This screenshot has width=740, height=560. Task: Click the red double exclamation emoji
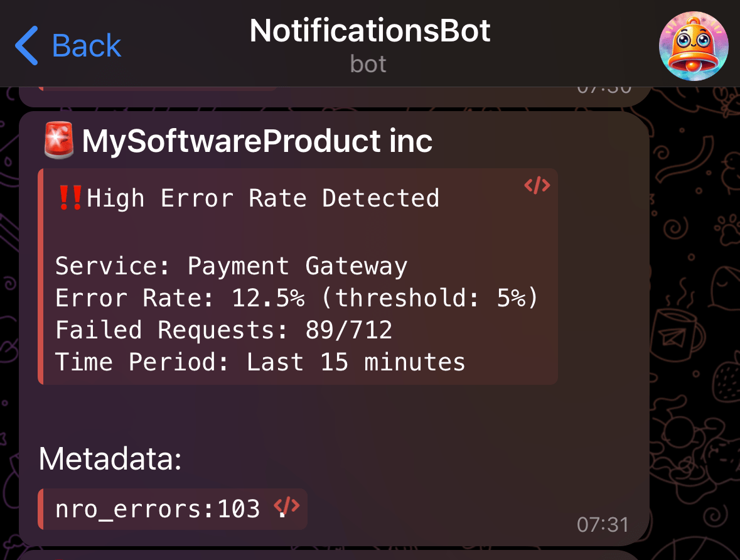pos(70,196)
